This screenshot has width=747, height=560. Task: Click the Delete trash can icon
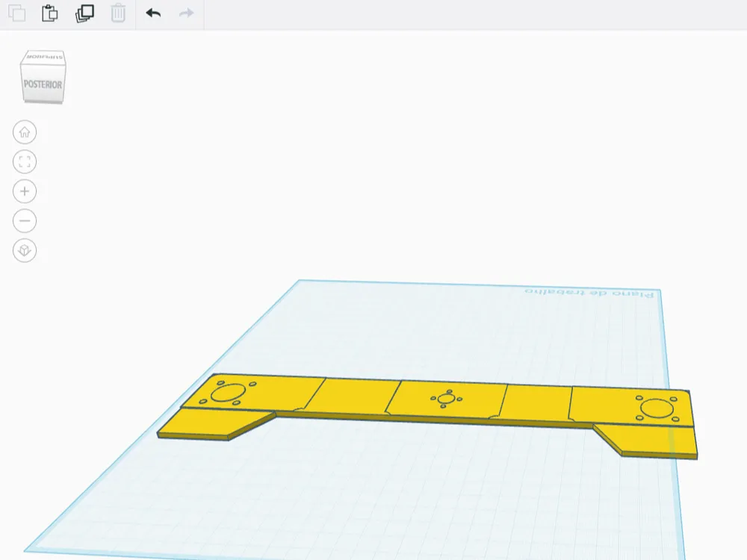(118, 13)
